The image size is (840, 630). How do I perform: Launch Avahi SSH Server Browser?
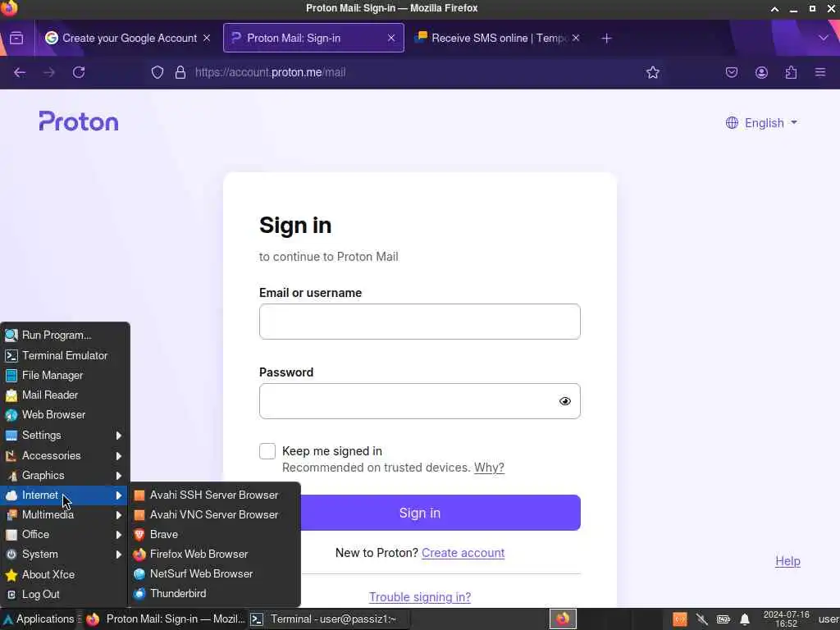pos(214,495)
